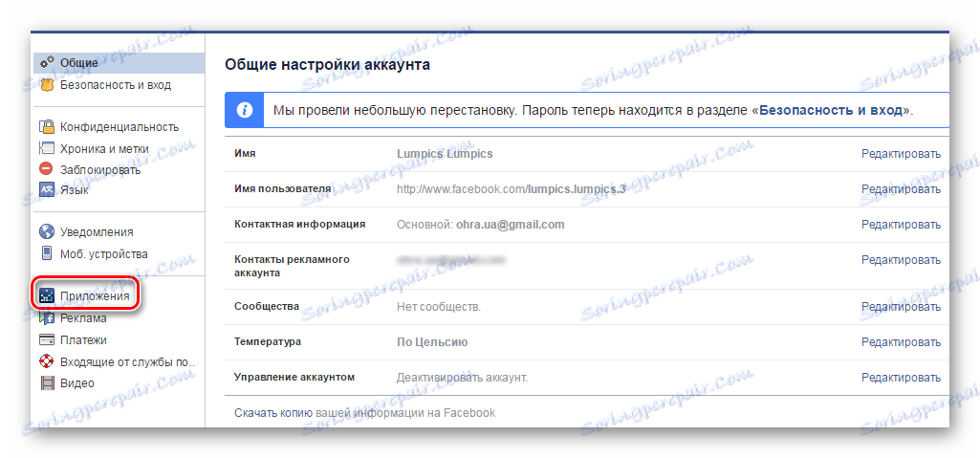The height and width of the screenshot is (458, 980).
Task: Click Деактивировать аккаунт text
Action: pyautogui.click(x=462, y=378)
